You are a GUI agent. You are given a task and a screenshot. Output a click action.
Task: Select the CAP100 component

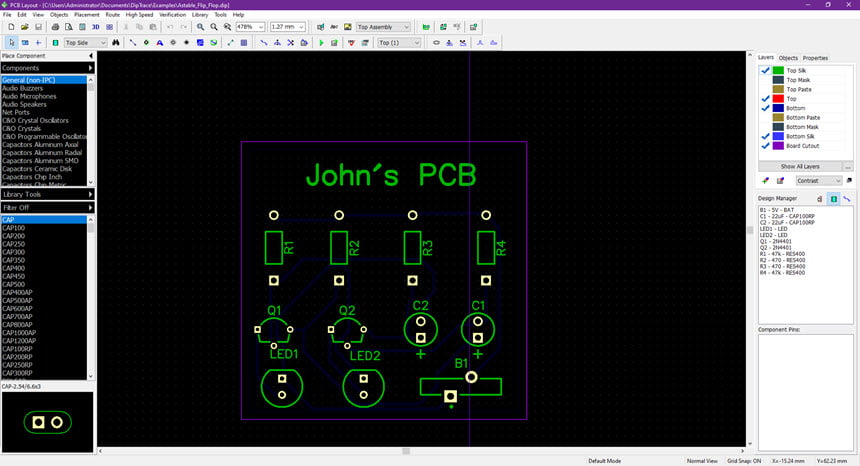click(x=43, y=228)
